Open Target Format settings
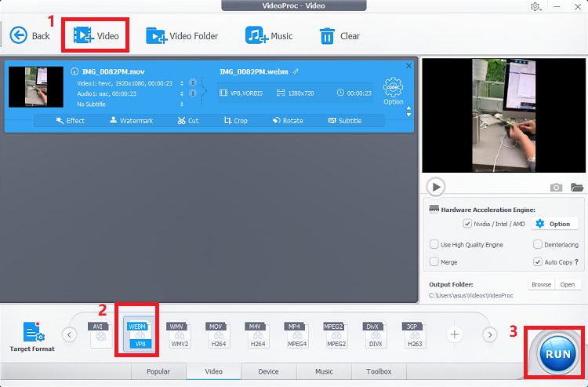Image resolution: width=588 pixels, height=387 pixels. (32, 337)
